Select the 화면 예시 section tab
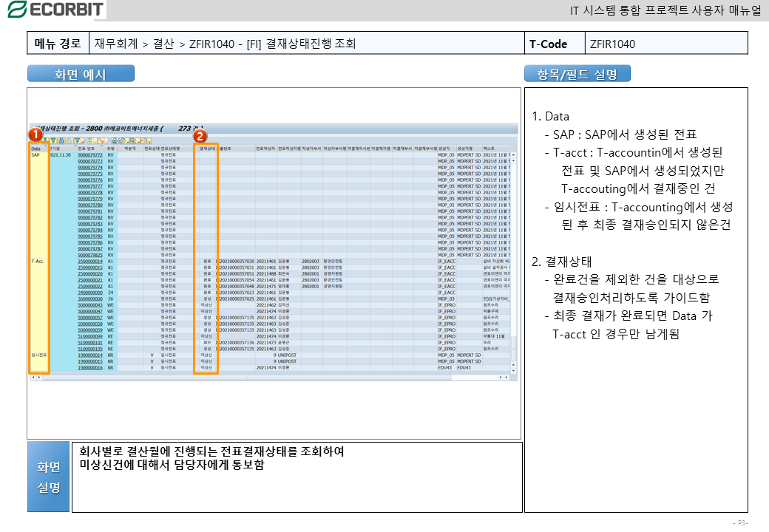769x532 pixels. point(81,74)
